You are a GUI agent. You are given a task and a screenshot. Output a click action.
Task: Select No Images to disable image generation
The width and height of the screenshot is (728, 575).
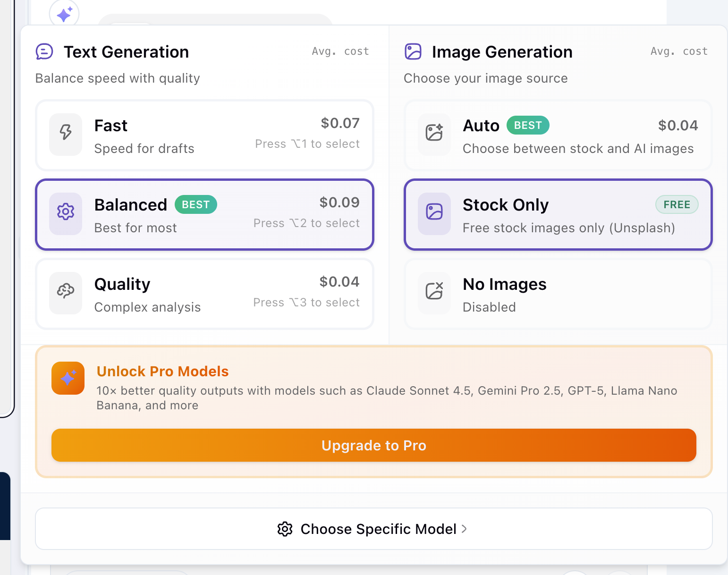[558, 294]
